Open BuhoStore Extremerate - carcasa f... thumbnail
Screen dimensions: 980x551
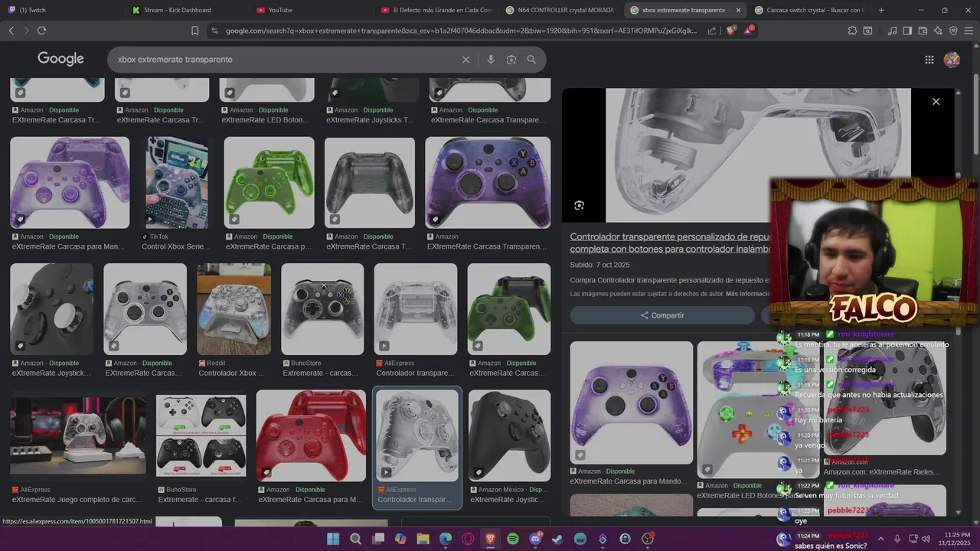[x=201, y=435]
